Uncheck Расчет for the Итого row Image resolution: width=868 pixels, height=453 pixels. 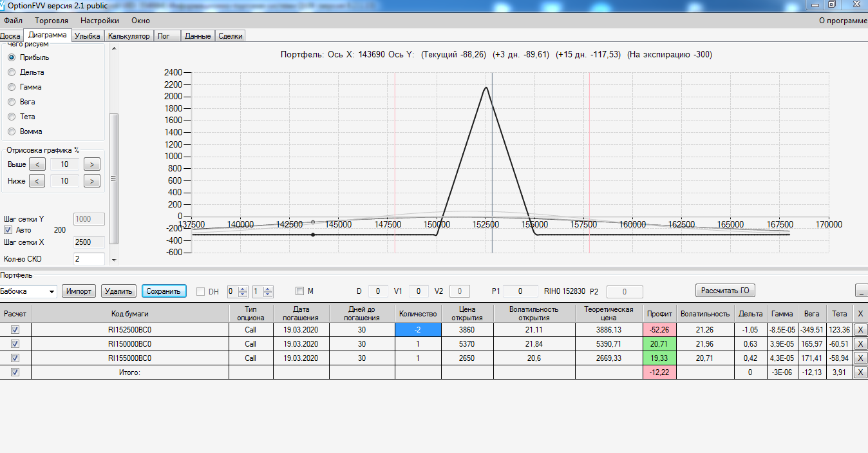15,372
